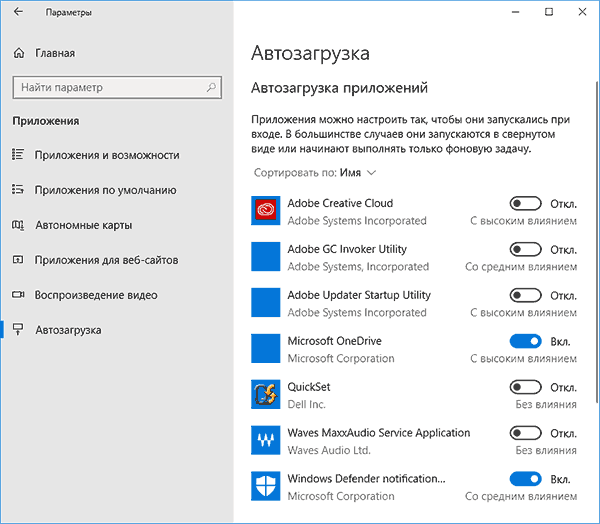
Task: Click the search magnifier icon
Action: click(211, 87)
